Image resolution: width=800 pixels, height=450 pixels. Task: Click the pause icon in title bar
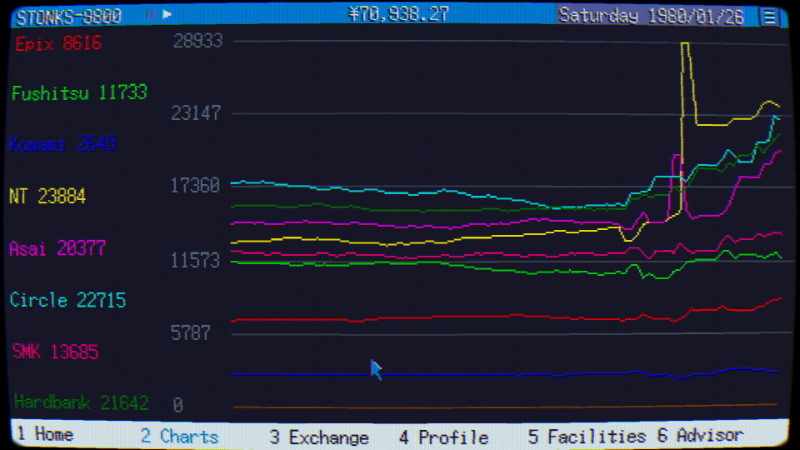[x=150, y=15]
